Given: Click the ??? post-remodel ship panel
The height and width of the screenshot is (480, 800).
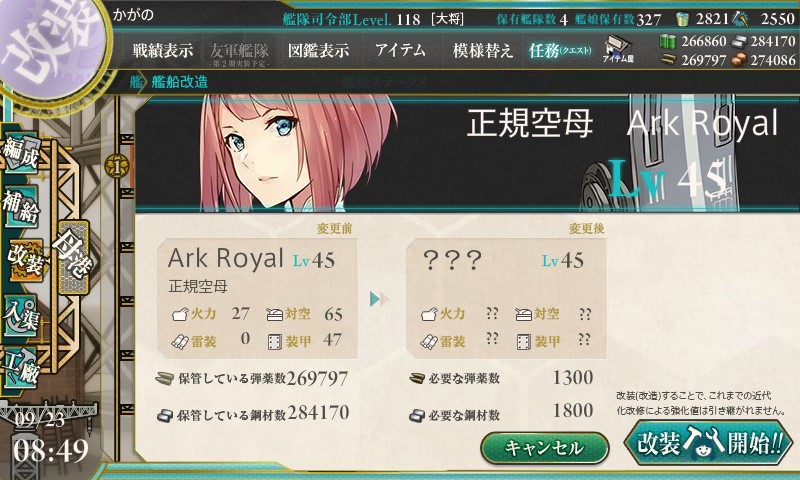Looking at the screenshot, I should 506,298.
